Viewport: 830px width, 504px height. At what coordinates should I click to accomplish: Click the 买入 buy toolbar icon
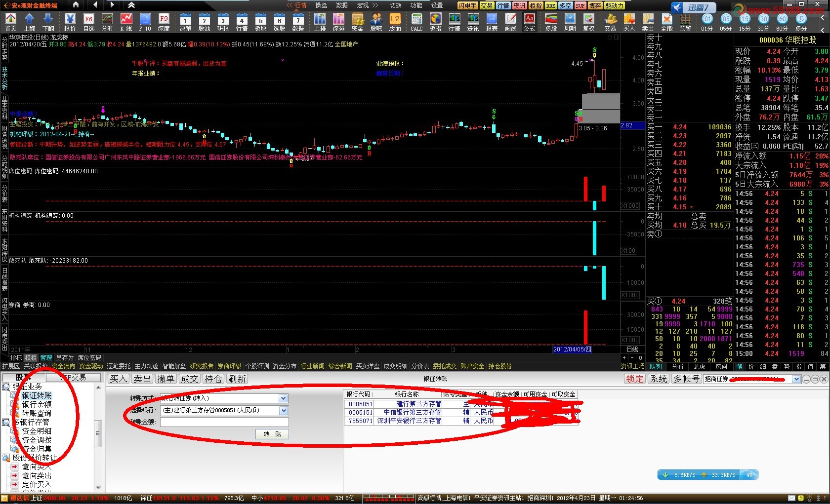[x=629, y=22]
